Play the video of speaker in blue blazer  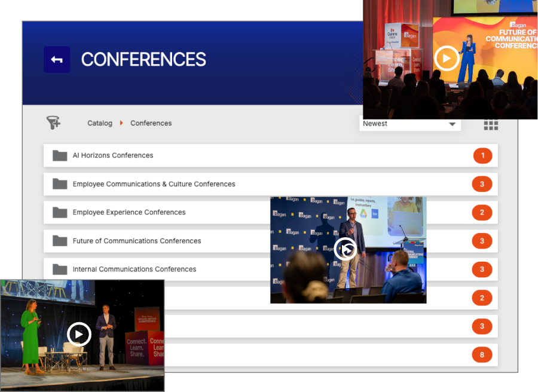coord(346,249)
